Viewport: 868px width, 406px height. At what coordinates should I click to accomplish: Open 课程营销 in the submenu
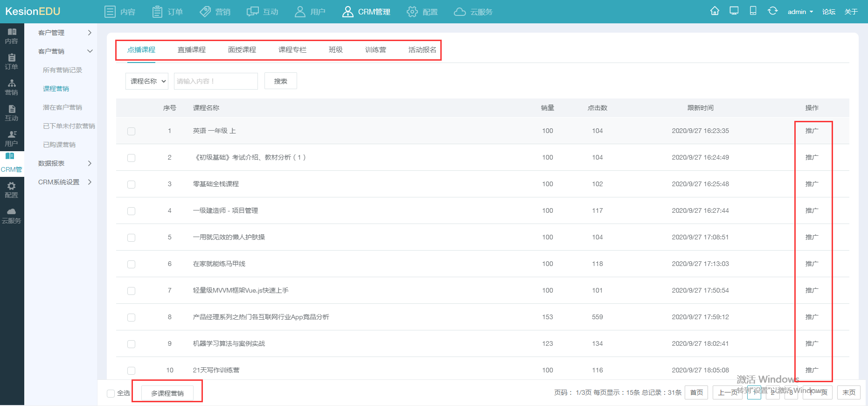(56, 89)
